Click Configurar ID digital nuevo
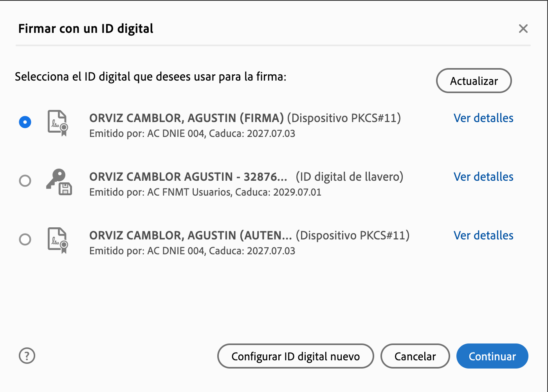 coord(296,356)
